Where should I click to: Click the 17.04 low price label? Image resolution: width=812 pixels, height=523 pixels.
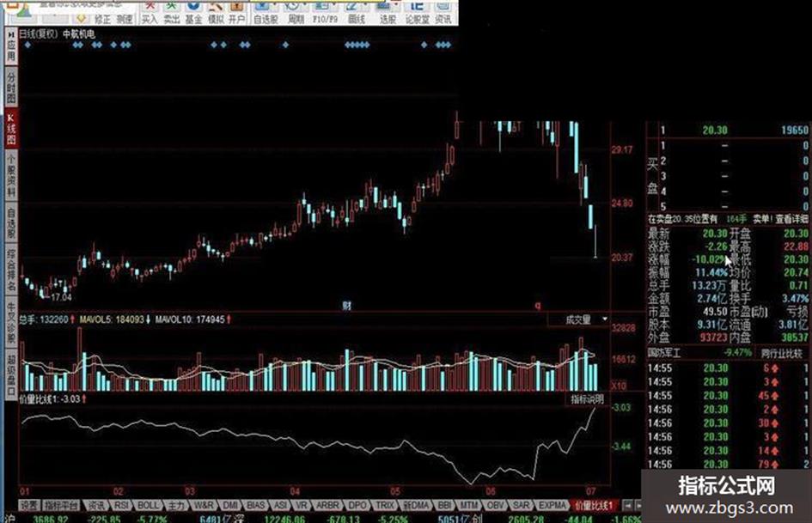pyautogui.click(x=61, y=297)
